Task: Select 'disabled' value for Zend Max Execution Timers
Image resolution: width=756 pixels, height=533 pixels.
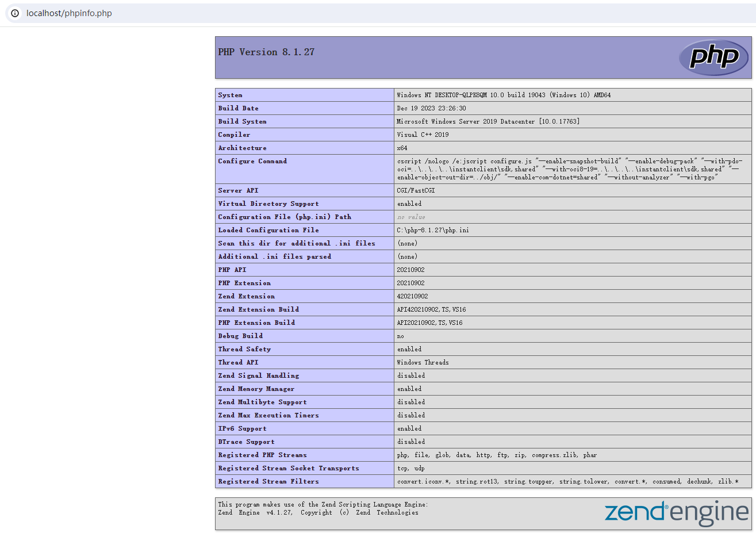Action: point(411,416)
